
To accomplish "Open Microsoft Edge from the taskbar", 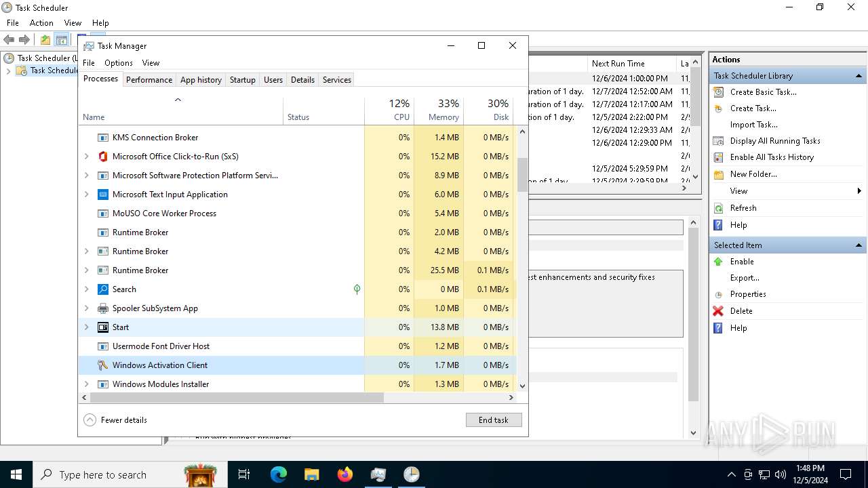I will coord(279,474).
